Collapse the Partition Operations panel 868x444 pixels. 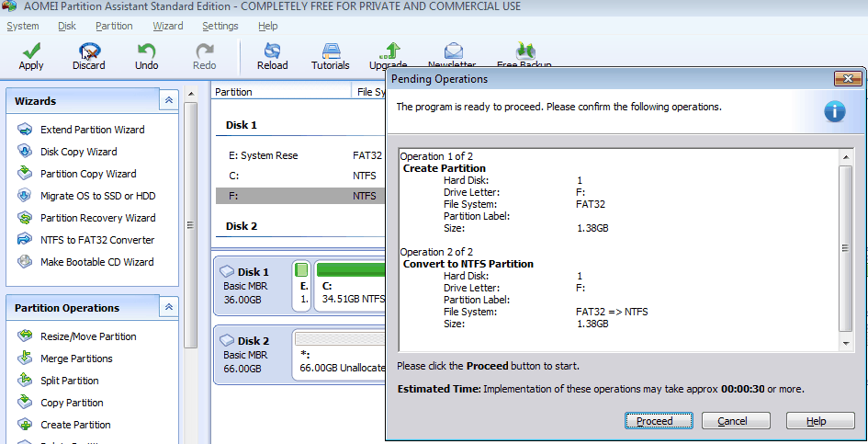(169, 307)
